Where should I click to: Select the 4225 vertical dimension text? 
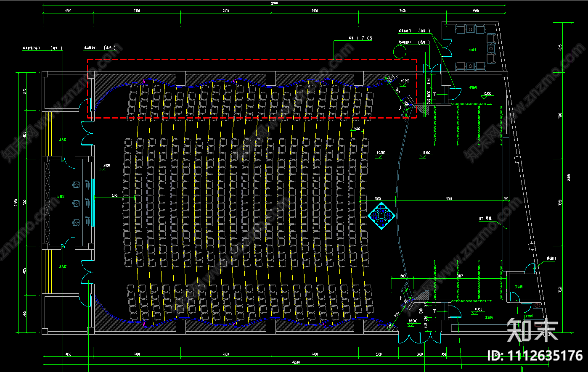(x=560, y=48)
